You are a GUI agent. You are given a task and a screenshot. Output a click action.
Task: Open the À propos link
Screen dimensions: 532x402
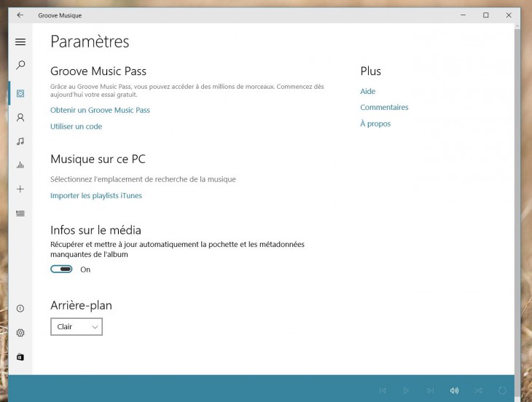click(375, 124)
